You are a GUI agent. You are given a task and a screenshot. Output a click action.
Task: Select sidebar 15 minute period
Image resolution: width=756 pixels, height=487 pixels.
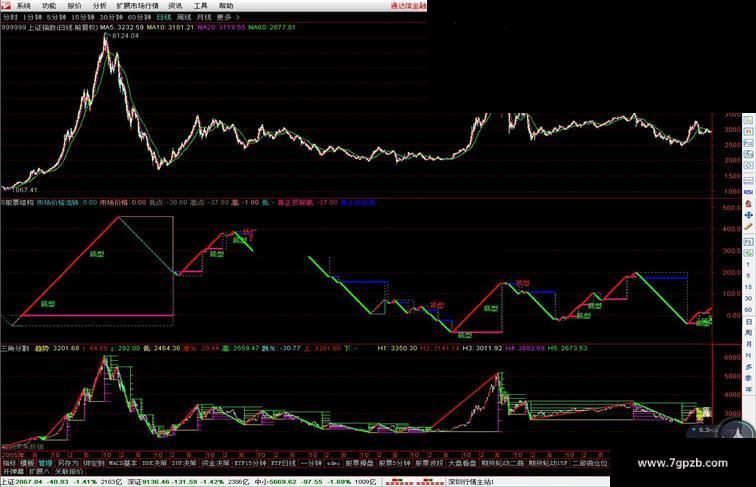[748, 287]
